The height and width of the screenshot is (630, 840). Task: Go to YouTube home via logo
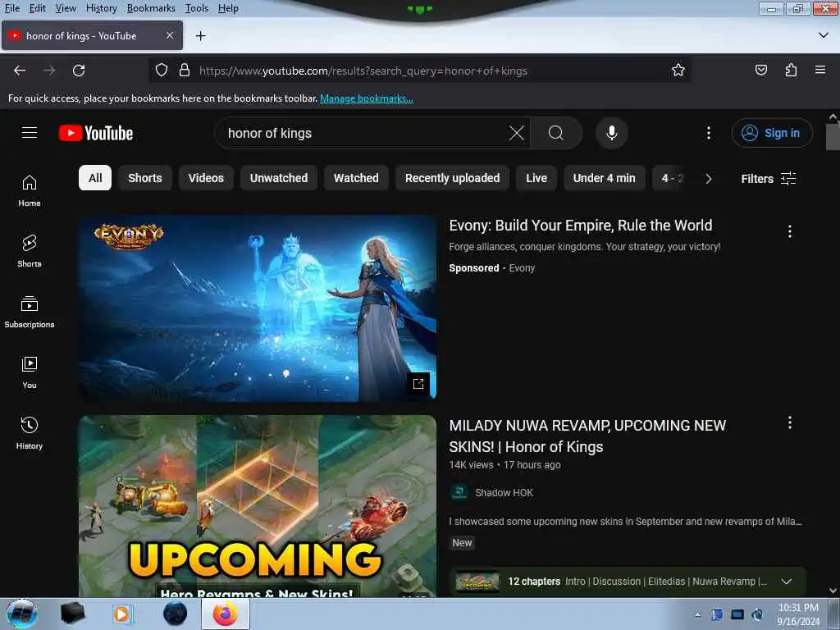(x=96, y=133)
